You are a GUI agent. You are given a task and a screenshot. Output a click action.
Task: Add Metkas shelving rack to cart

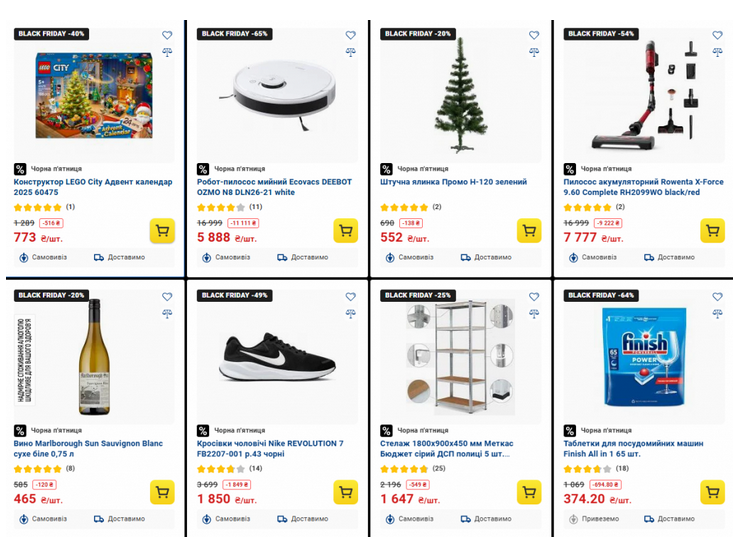tap(529, 493)
